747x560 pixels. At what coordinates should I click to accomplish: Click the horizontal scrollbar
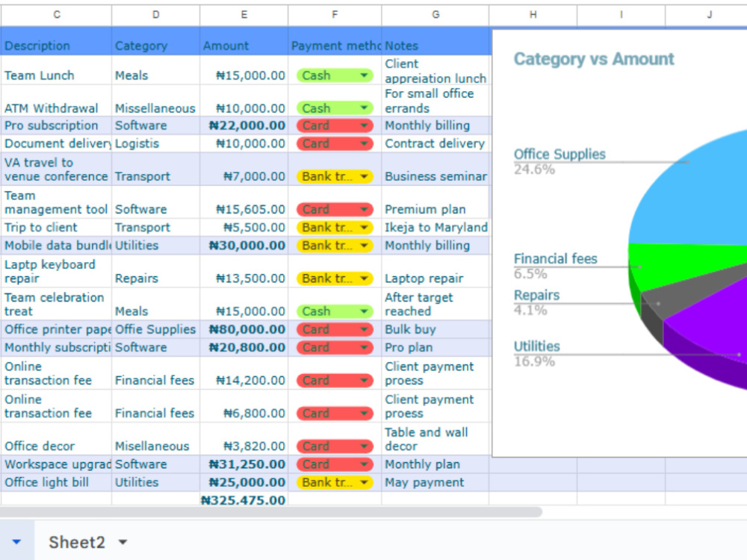coord(270,512)
